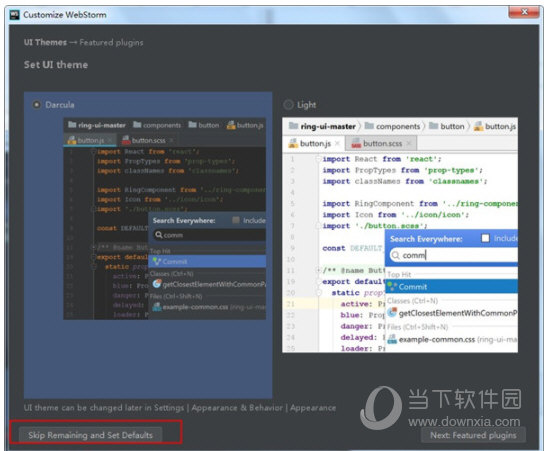Viewport: 545px width, 451px height.
Task: Click the WebStorm icon in title bar
Action: [15, 15]
